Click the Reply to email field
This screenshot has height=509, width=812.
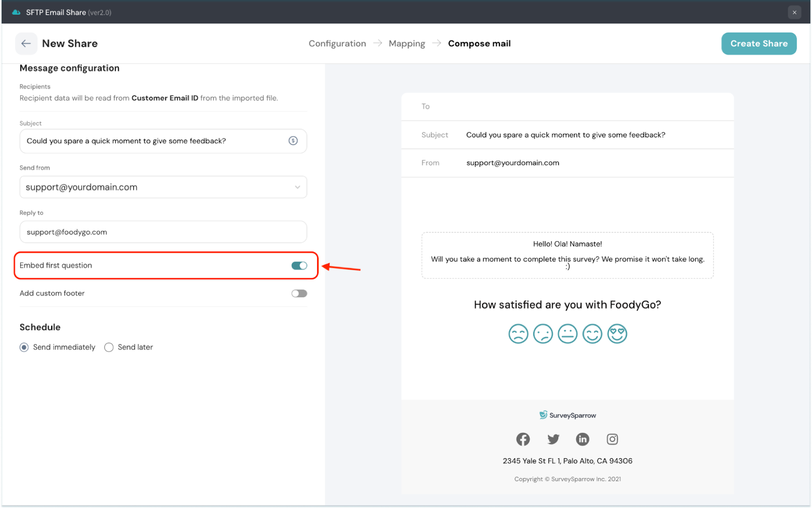click(x=163, y=232)
